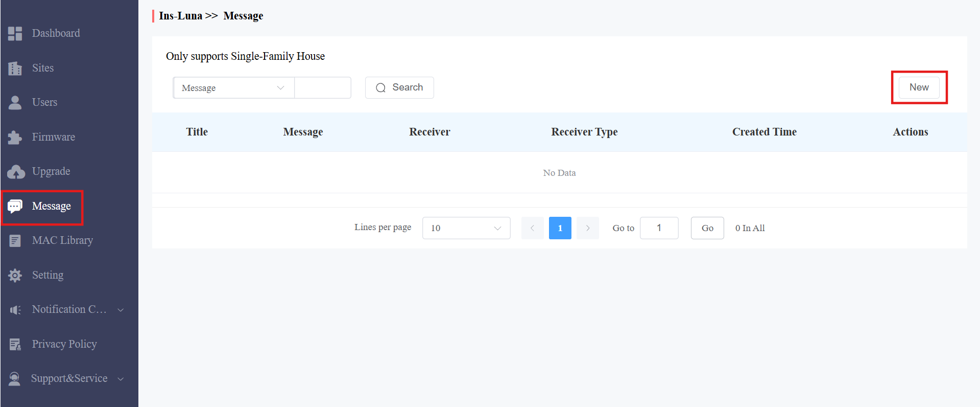Click the Sites building icon

coord(15,68)
